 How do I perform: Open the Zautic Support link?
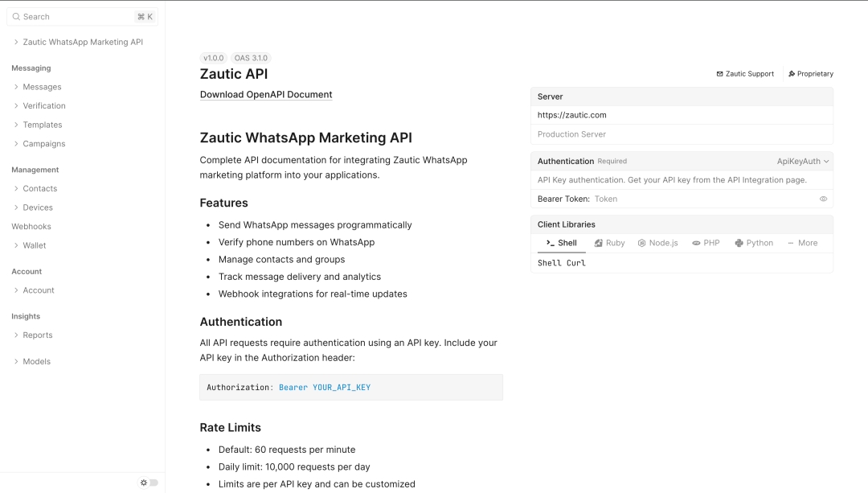tap(749, 74)
